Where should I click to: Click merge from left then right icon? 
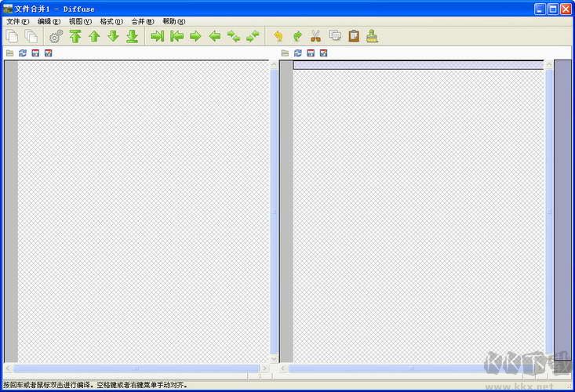click(234, 36)
